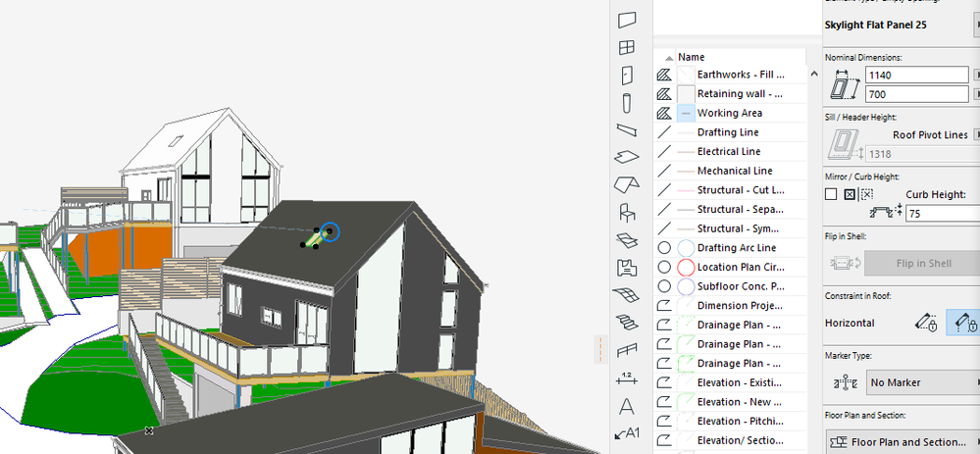This screenshot has height=454, width=980.
Task: Select the Beam tool
Action: pos(627,129)
